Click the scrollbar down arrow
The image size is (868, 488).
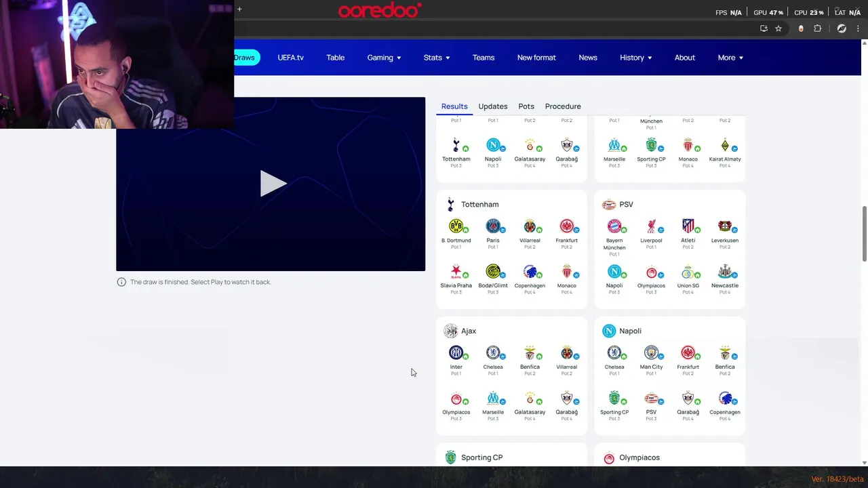tap(864, 462)
